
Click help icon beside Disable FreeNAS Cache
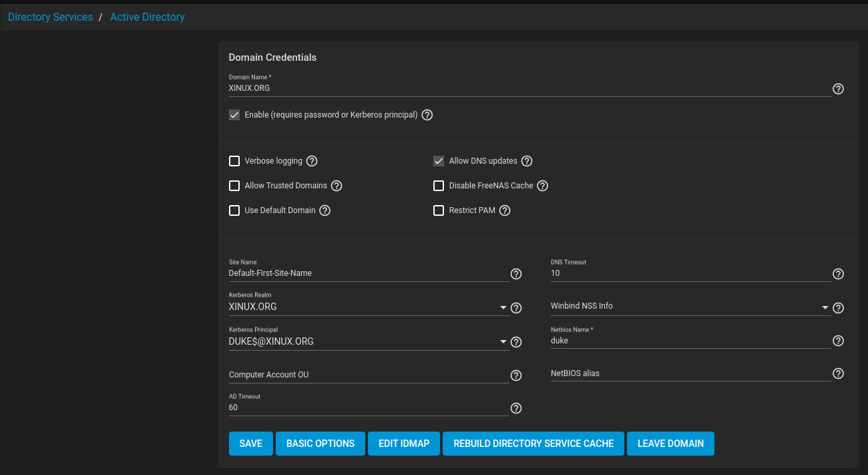[543, 186]
